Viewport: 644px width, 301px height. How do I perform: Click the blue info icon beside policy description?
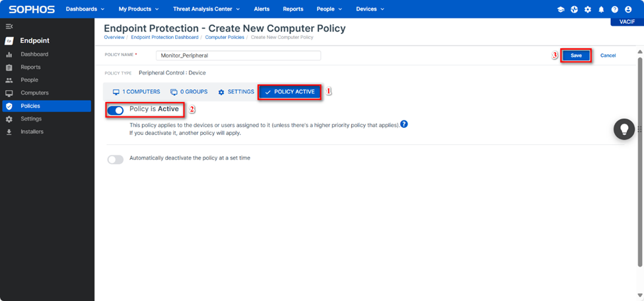(404, 124)
